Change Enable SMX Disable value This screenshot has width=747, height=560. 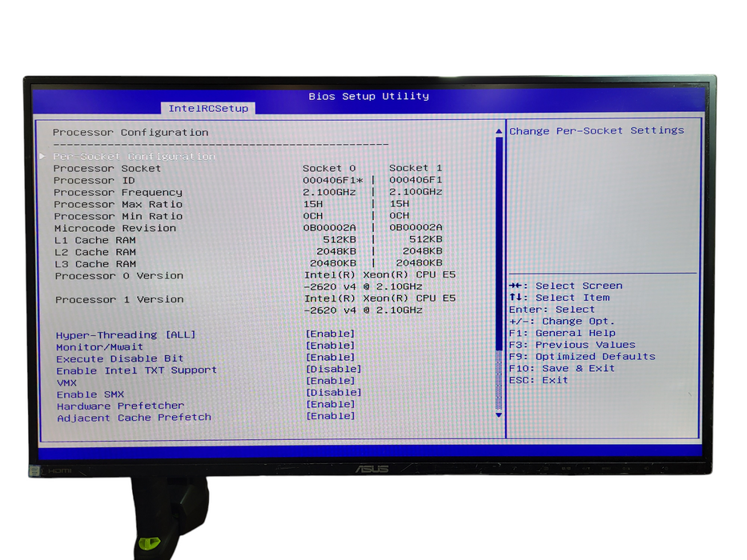click(x=334, y=392)
